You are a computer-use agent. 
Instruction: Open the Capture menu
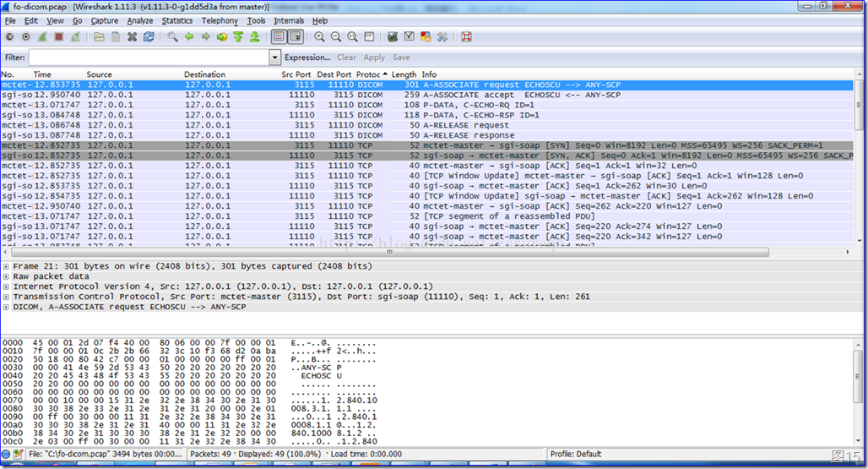105,20
